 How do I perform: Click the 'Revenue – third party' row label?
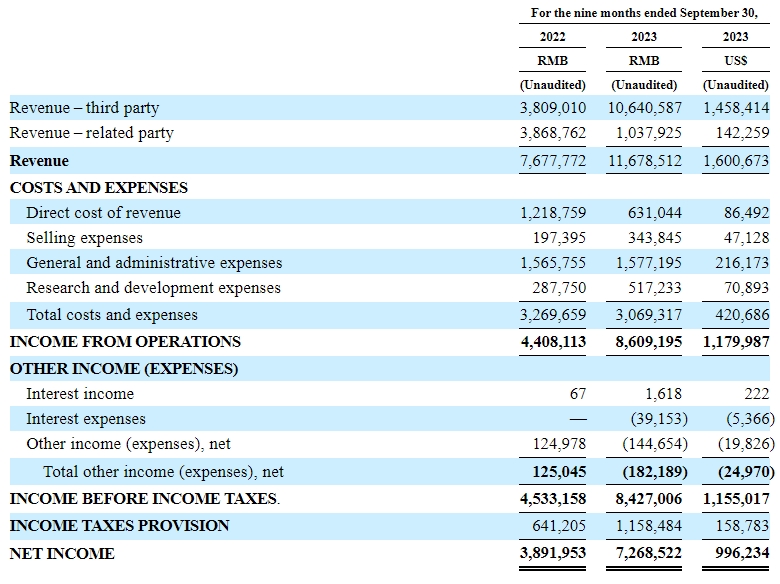click(84, 108)
